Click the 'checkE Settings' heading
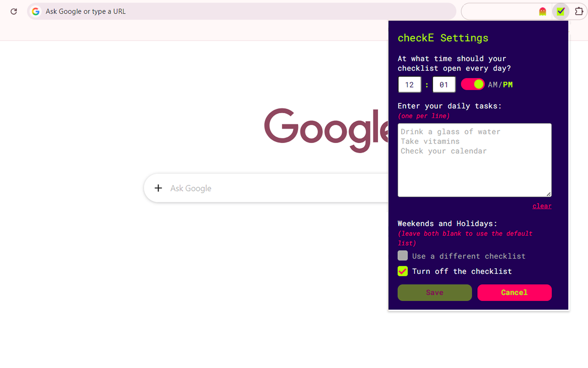Viewport: 588px width, 368px height. tap(443, 38)
